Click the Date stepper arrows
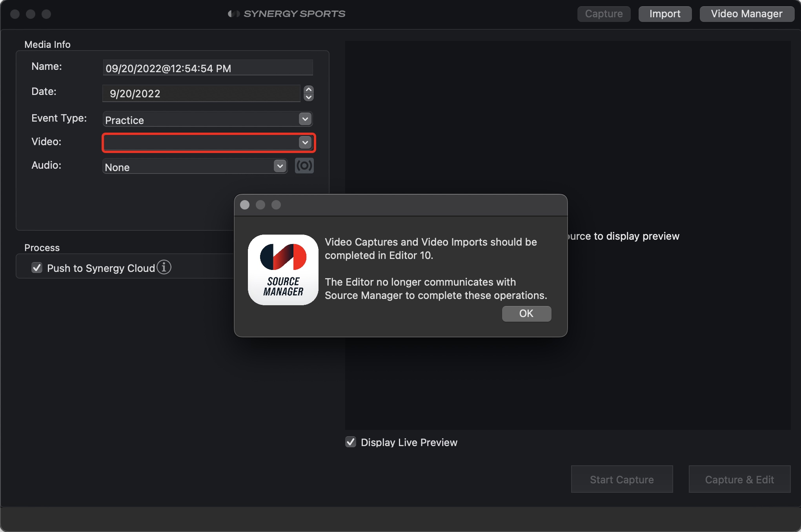Viewport: 801px width, 532px height. [x=309, y=93]
